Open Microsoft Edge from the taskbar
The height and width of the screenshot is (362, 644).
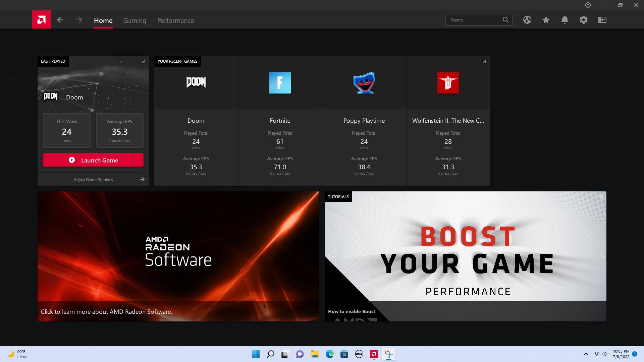point(329,354)
